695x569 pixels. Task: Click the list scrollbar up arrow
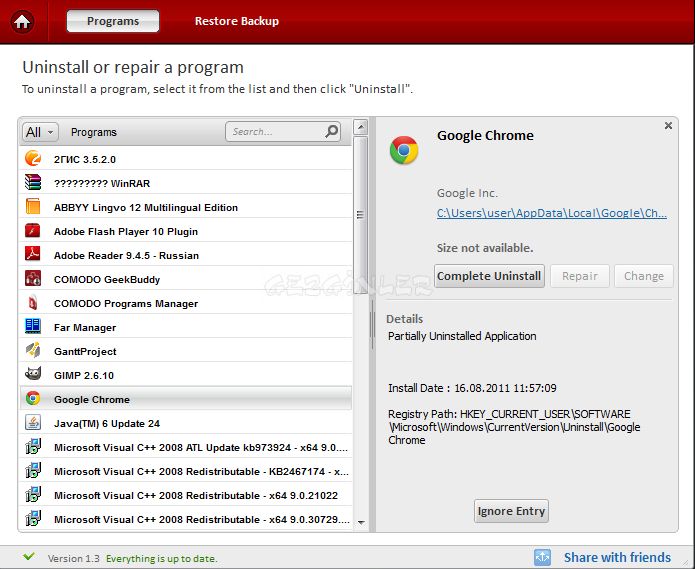coord(361,127)
